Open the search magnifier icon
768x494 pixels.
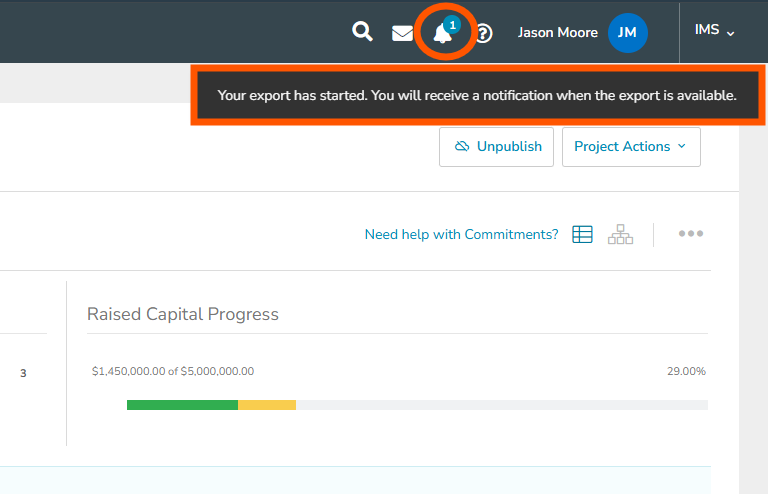(362, 32)
